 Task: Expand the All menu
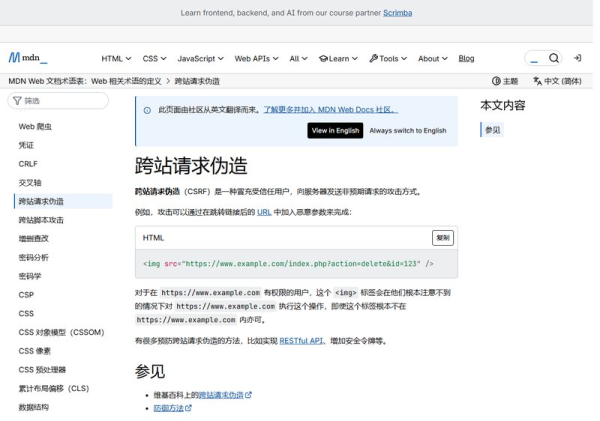tap(298, 59)
